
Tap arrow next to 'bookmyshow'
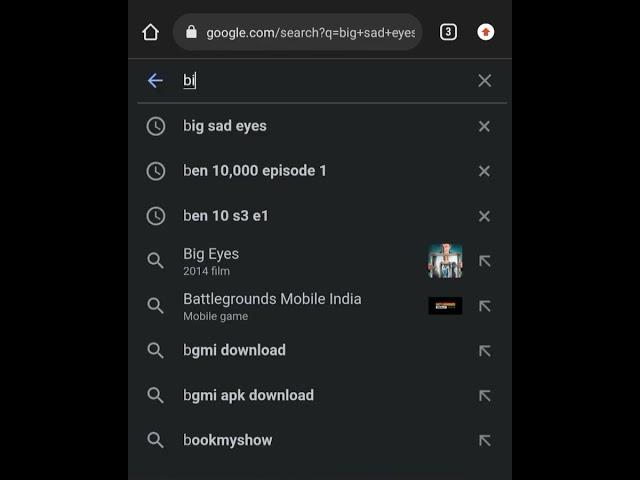pos(484,440)
